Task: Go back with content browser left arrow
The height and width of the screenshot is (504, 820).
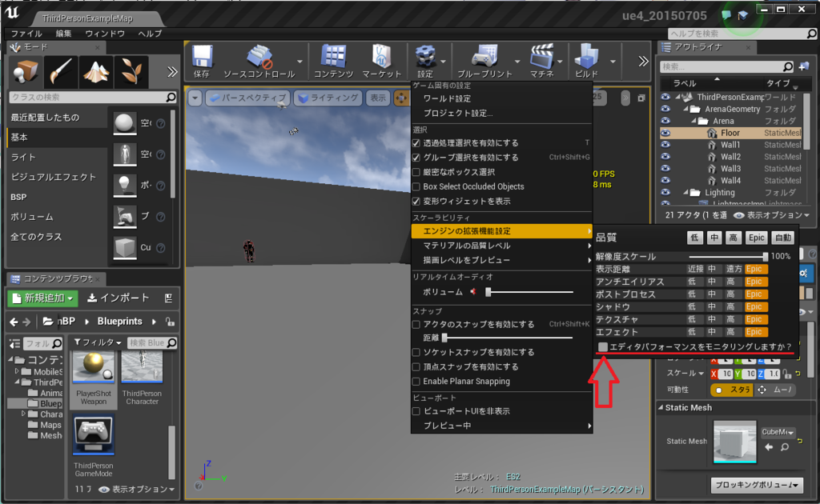Action: 14,322
